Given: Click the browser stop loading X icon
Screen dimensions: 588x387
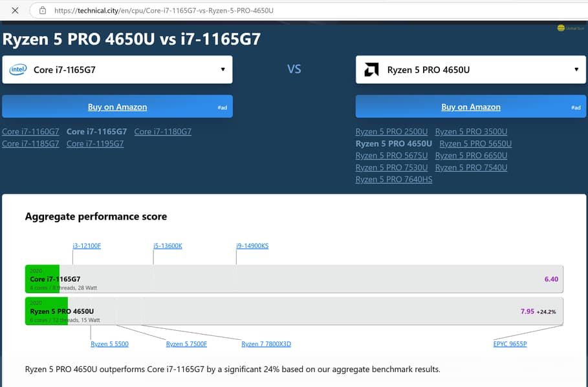Looking at the screenshot, I should tap(15, 10).
